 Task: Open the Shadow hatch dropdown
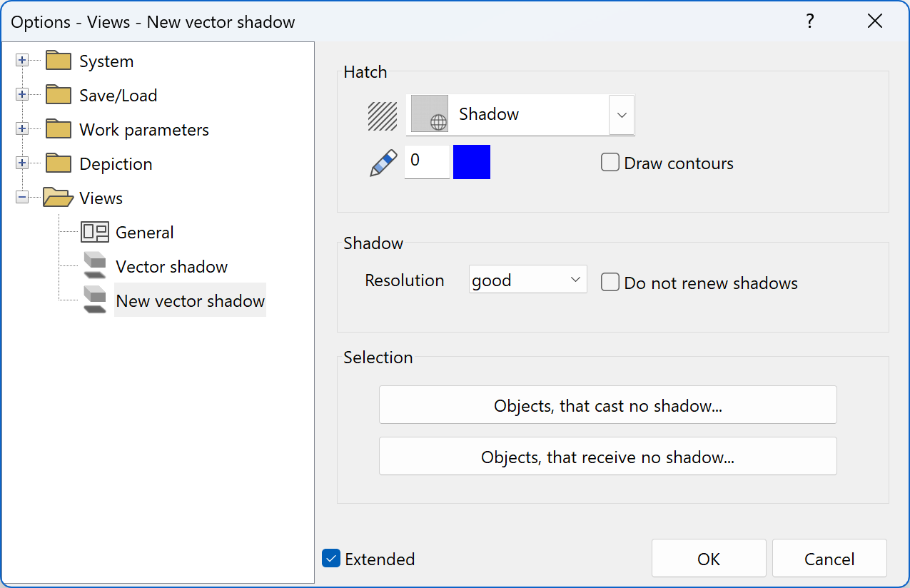tap(621, 115)
